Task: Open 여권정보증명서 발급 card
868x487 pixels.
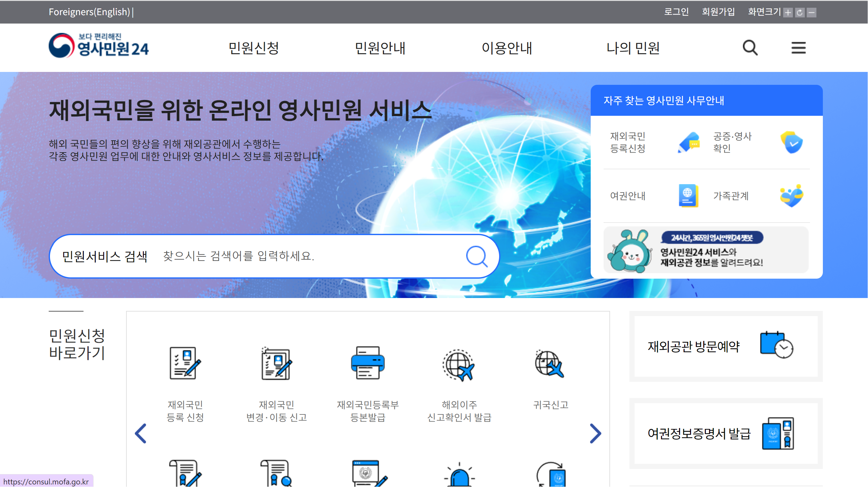Action: [726, 433]
